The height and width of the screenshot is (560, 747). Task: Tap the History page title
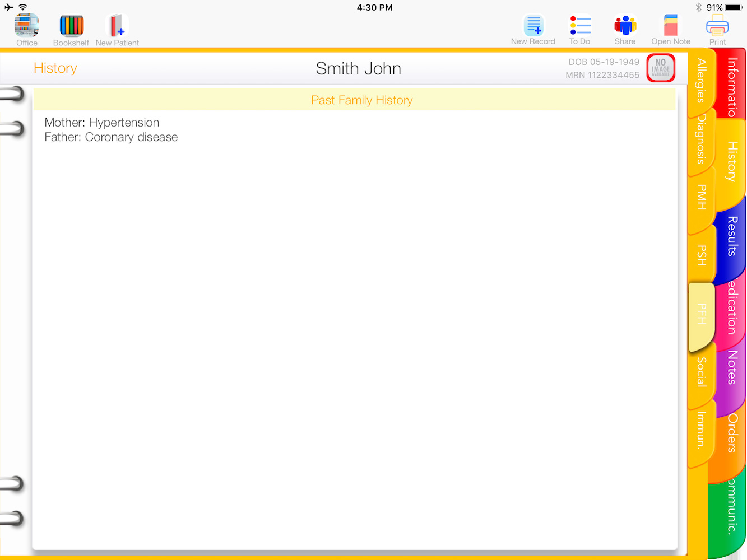[55, 68]
